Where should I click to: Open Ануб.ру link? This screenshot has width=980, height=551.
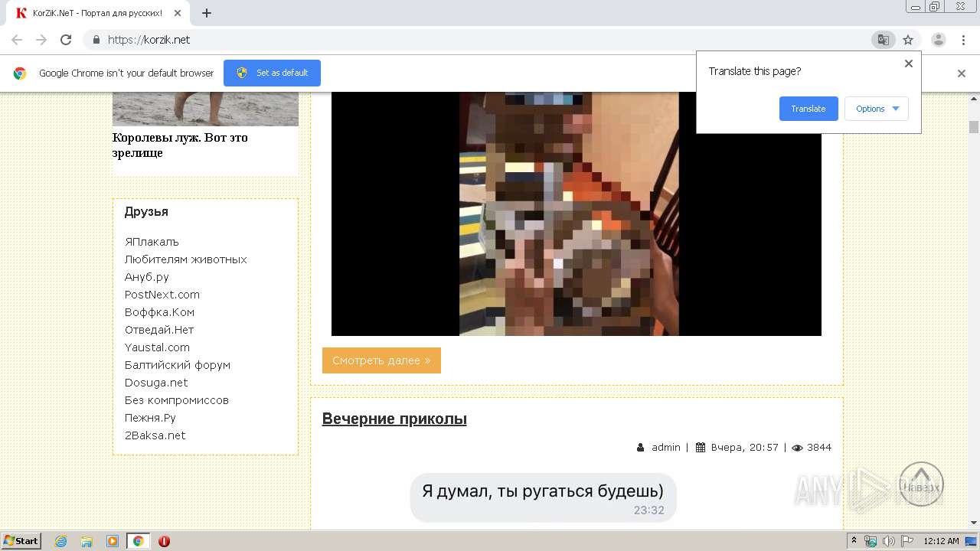point(147,277)
